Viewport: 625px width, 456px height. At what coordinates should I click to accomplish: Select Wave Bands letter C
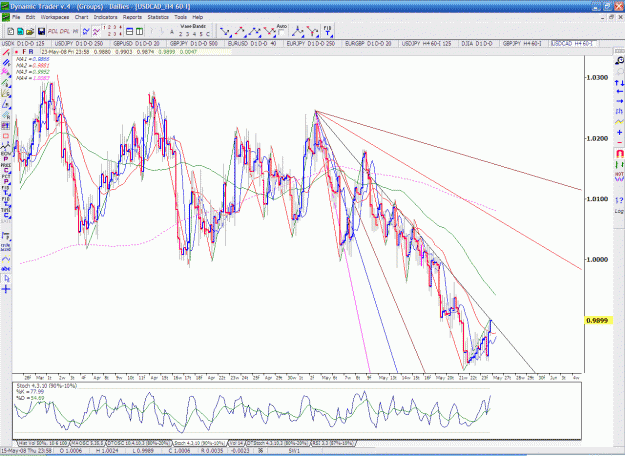pyautogui.click(x=207, y=34)
